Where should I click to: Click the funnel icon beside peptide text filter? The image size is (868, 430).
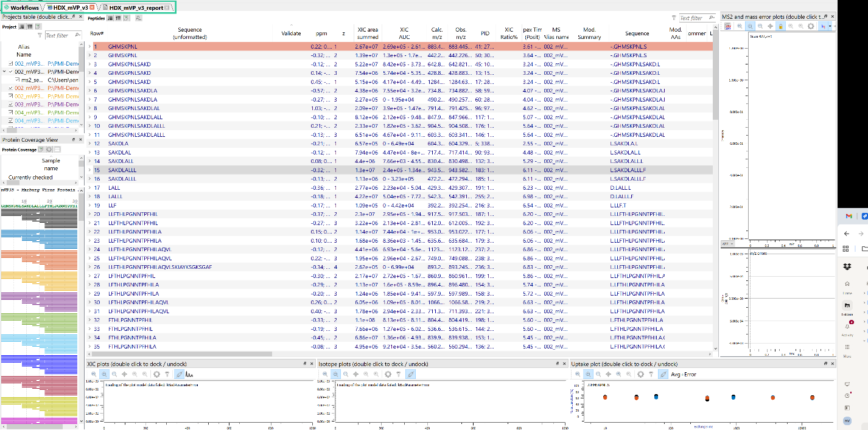[x=674, y=18]
